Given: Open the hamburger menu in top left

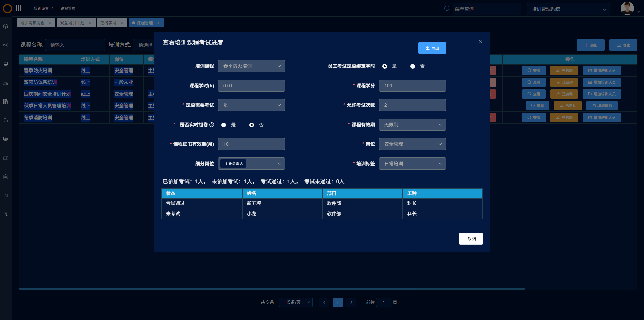Looking at the screenshot, I should (x=19, y=8).
